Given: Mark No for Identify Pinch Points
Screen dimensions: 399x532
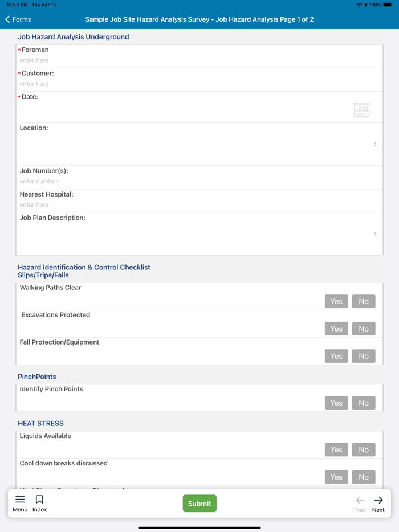Looking at the screenshot, I should coord(364,403).
